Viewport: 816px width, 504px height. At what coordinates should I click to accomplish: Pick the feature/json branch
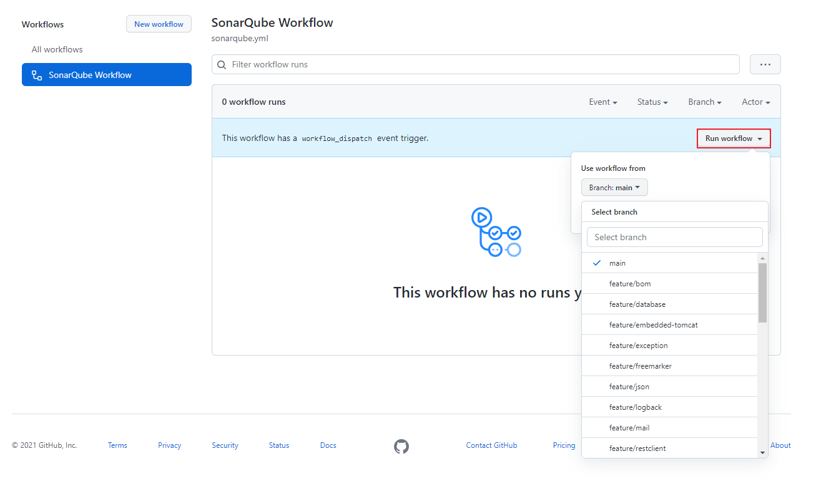pyautogui.click(x=629, y=387)
